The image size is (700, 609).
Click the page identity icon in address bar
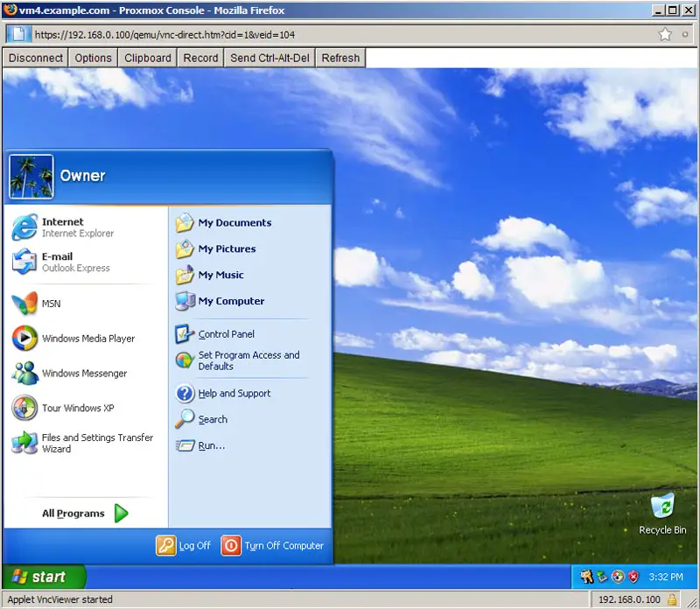(x=18, y=34)
